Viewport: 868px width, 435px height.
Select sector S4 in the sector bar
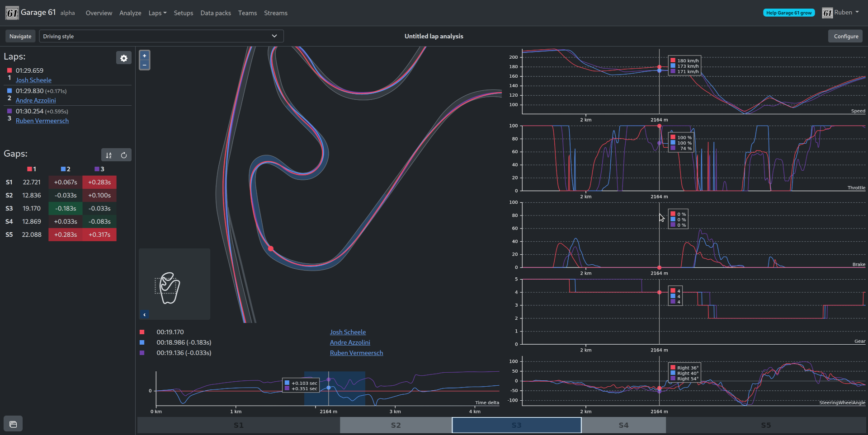pyautogui.click(x=623, y=425)
